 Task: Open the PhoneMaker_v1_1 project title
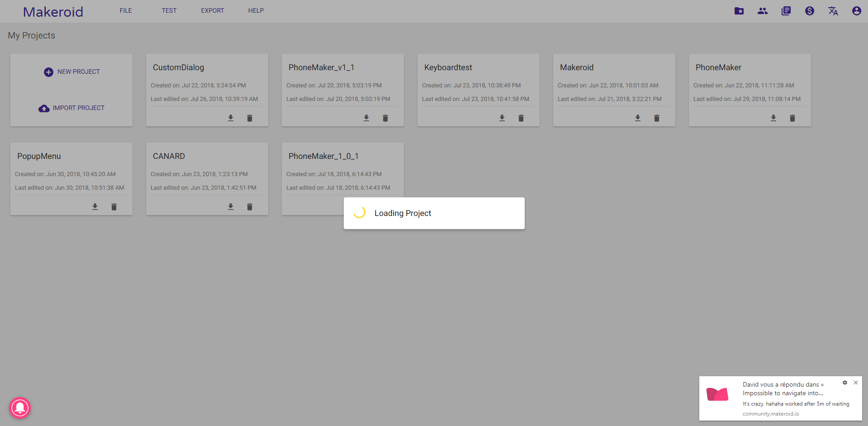321,67
